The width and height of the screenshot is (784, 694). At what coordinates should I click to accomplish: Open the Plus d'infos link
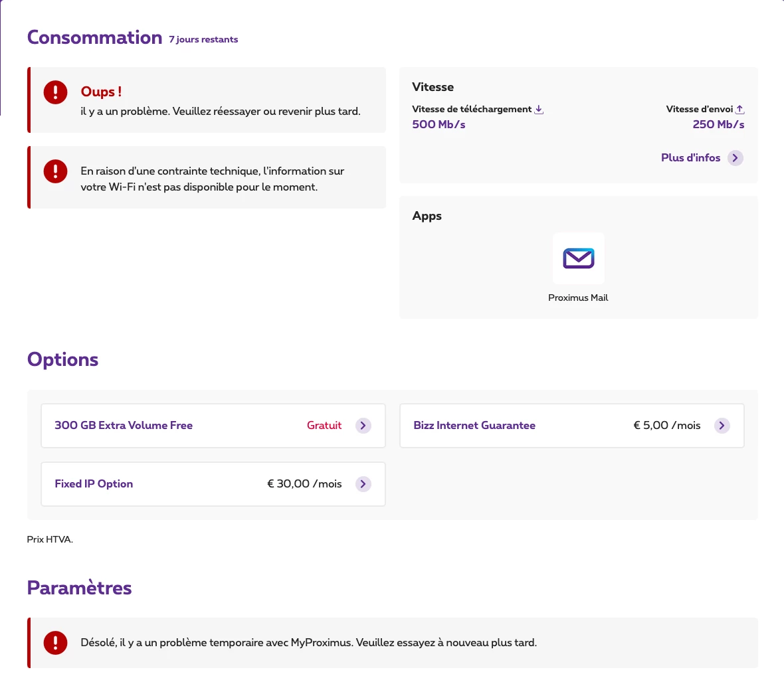[x=690, y=158]
